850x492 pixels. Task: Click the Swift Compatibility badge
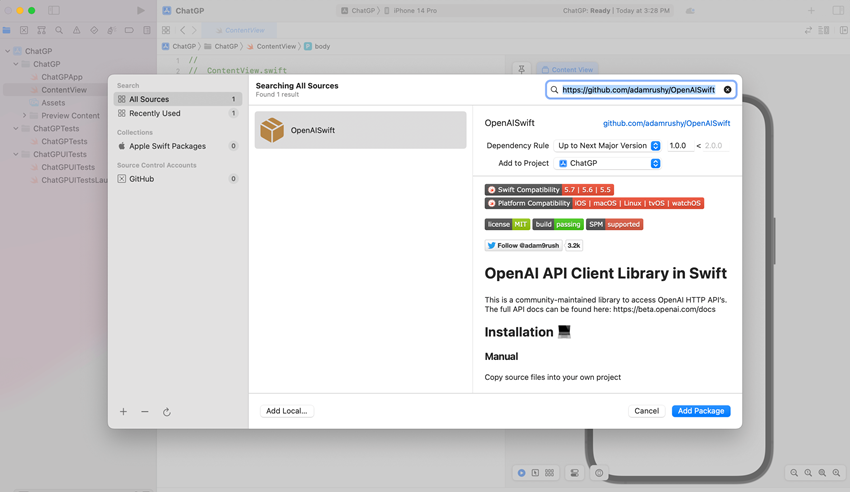tap(549, 190)
